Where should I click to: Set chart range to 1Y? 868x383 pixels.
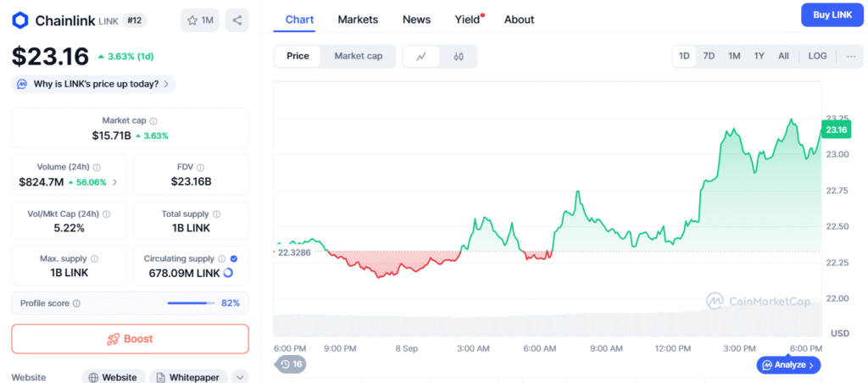pyautogui.click(x=759, y=57)
